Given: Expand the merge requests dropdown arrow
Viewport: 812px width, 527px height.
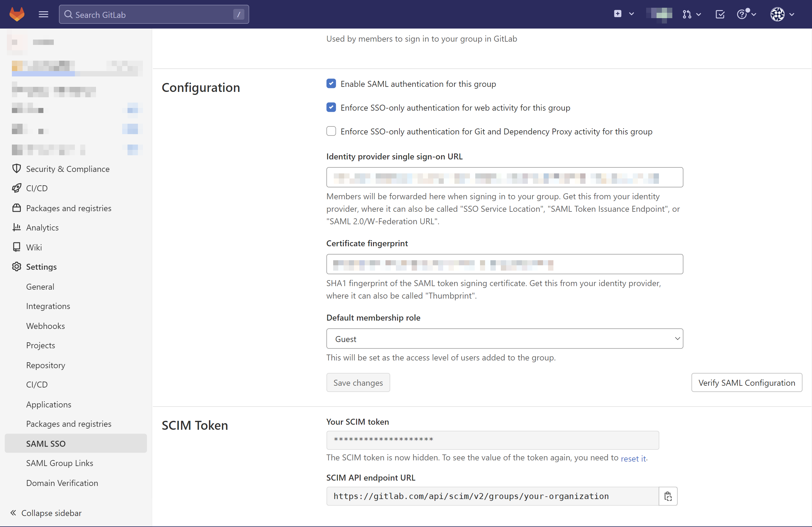Looking at the screenshot, I should point(699,14).
